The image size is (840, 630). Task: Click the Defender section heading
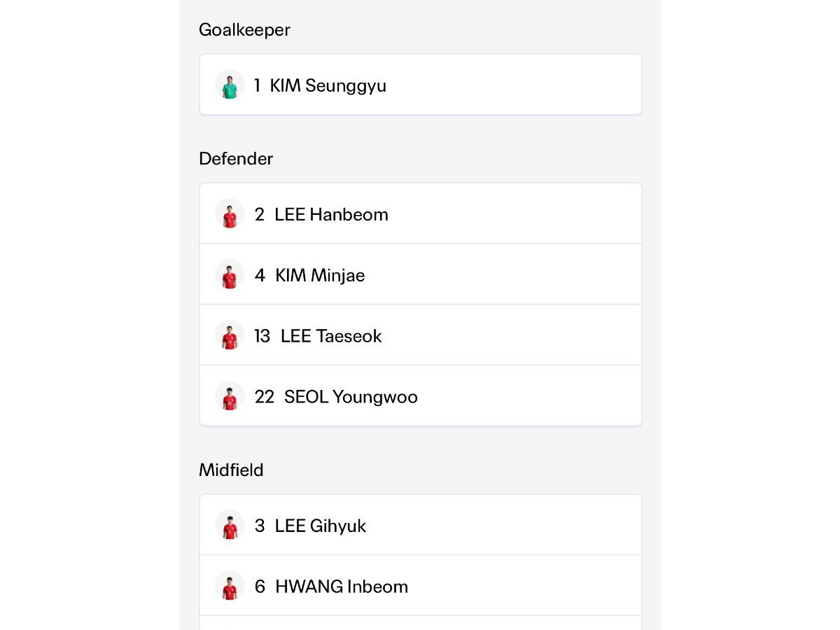point(236,159)
